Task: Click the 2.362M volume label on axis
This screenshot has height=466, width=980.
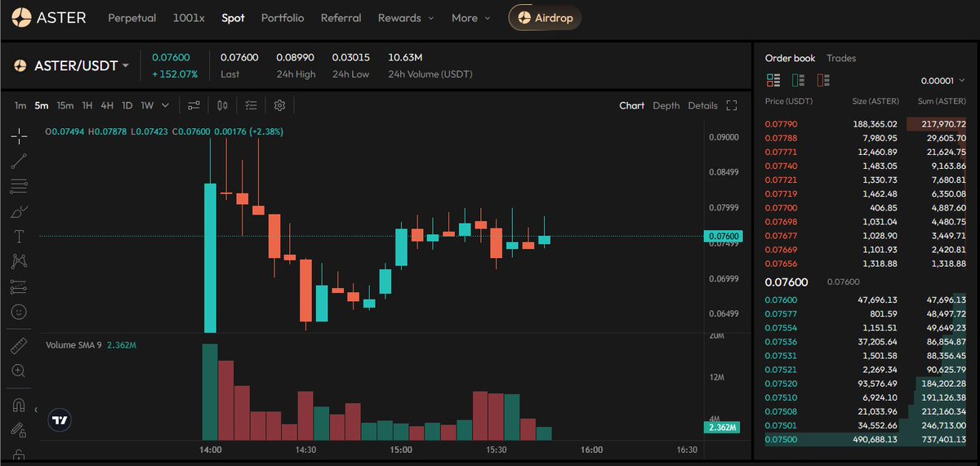Action: pyautogui.click(x=722, y=427)
